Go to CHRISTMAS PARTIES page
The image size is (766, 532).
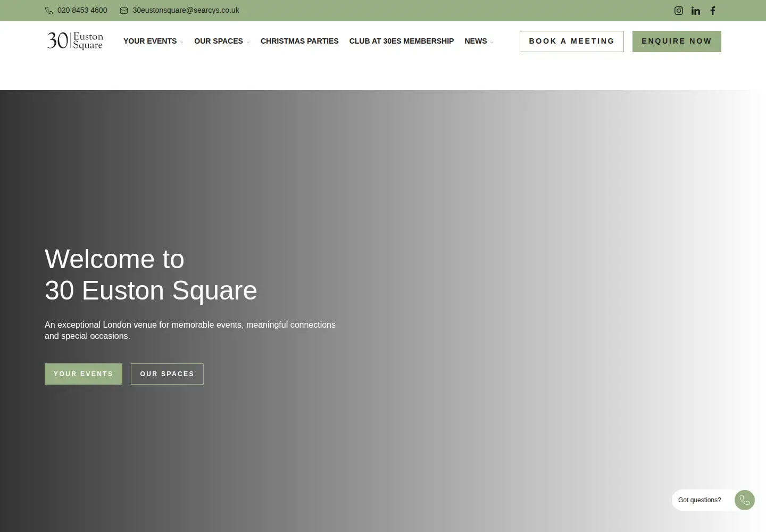click(x=299, y=41)
